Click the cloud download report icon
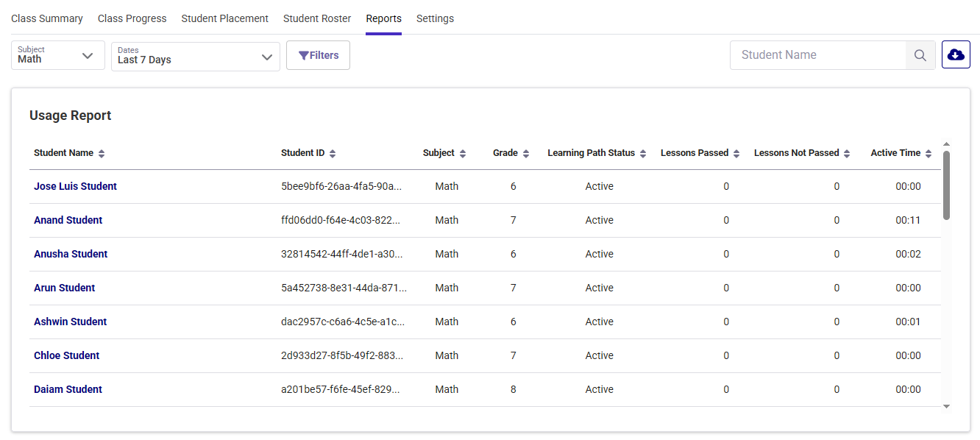 pyautogui.click(x=956, y=55)
